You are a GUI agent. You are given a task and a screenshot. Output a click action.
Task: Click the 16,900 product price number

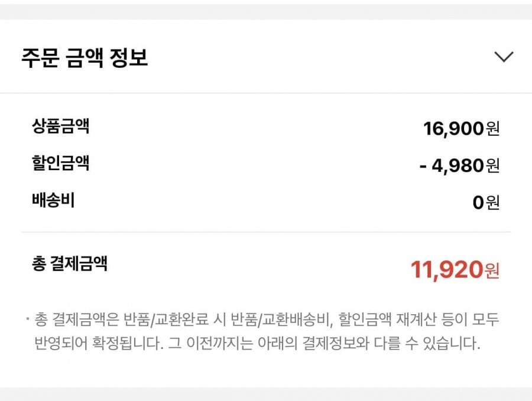coord(453,128)
